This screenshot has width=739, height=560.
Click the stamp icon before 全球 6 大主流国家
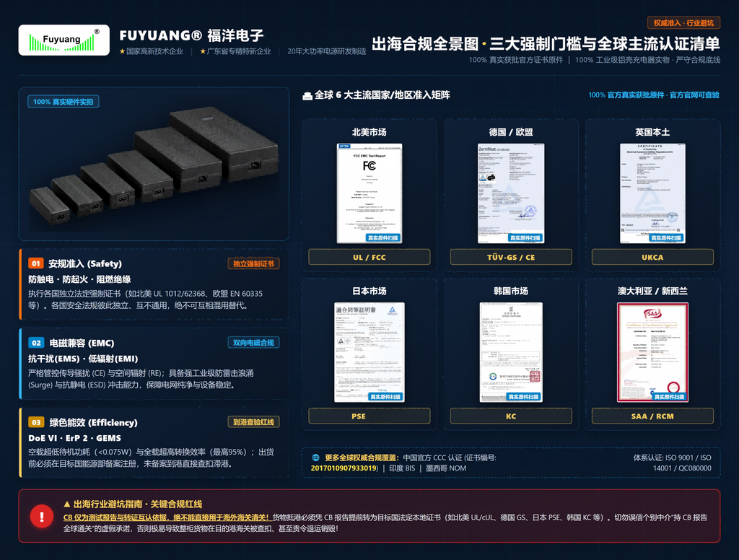(307, 96)
